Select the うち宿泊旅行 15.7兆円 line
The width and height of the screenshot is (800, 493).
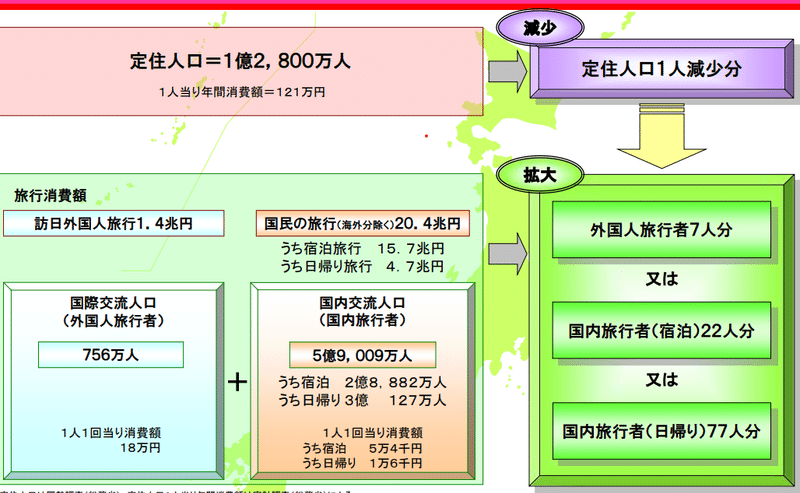click(x=362, y=249)
